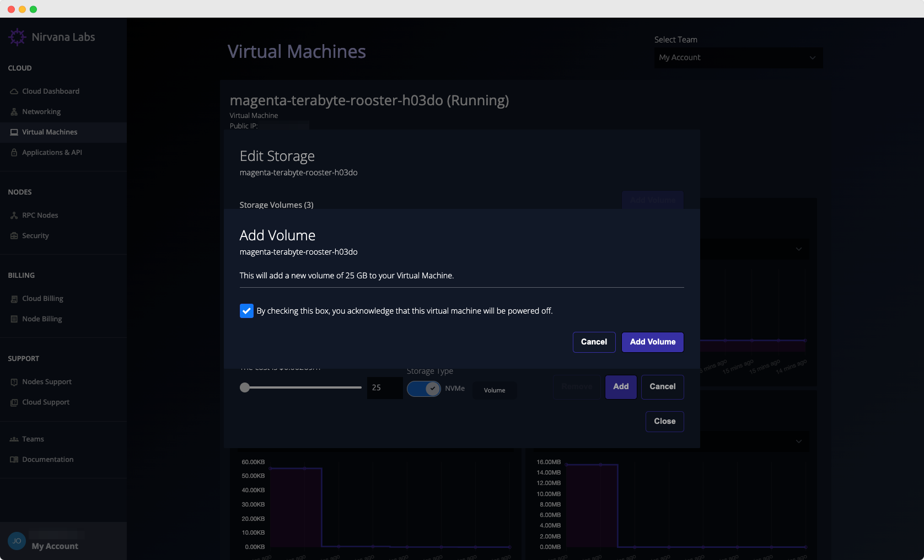
Task: Click the Security sidebar icon
Action: coord(14,236)
